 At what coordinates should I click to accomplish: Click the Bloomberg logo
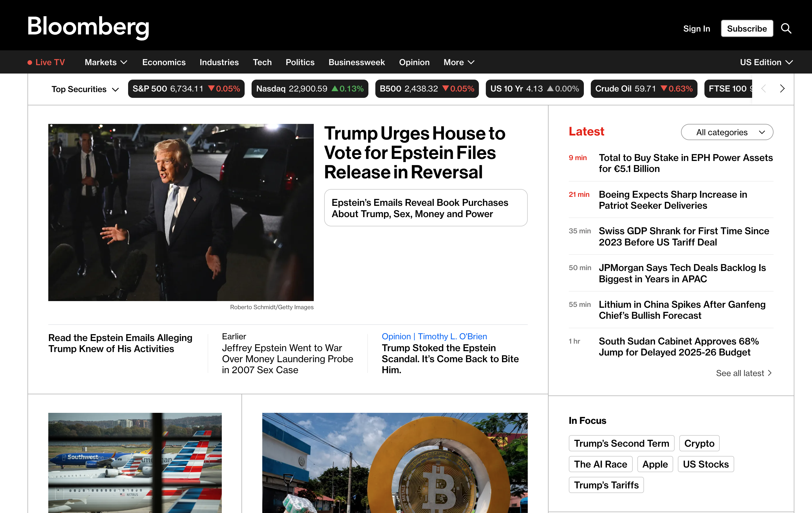click(x=88, y=28)
